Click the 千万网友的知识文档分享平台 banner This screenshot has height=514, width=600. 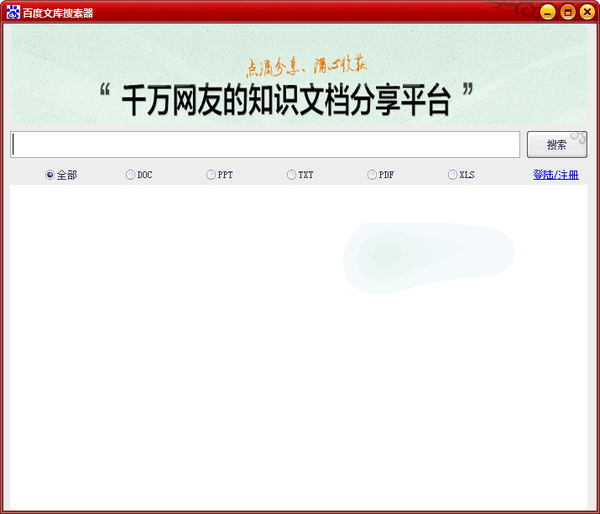click(x=298, y=74)
